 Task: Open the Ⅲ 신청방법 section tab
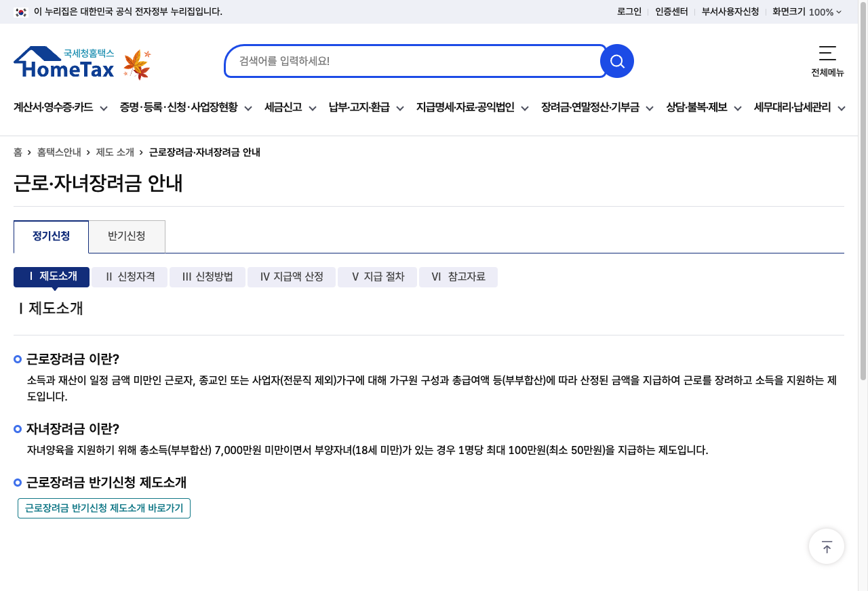(x=208, y=277)
